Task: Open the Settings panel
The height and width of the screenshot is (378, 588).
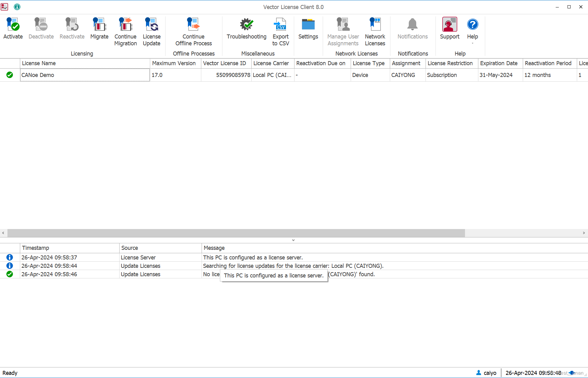Action: [308, 29]
